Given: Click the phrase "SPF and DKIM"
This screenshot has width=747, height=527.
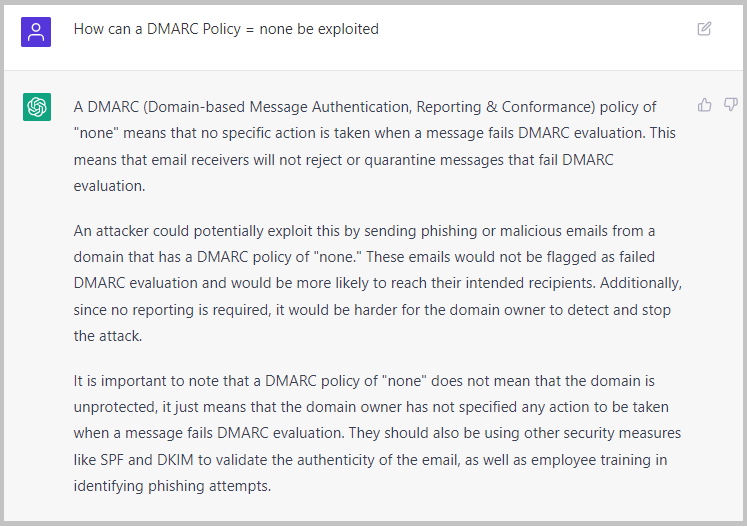Looking at the screenshot, I should [147, 460].
